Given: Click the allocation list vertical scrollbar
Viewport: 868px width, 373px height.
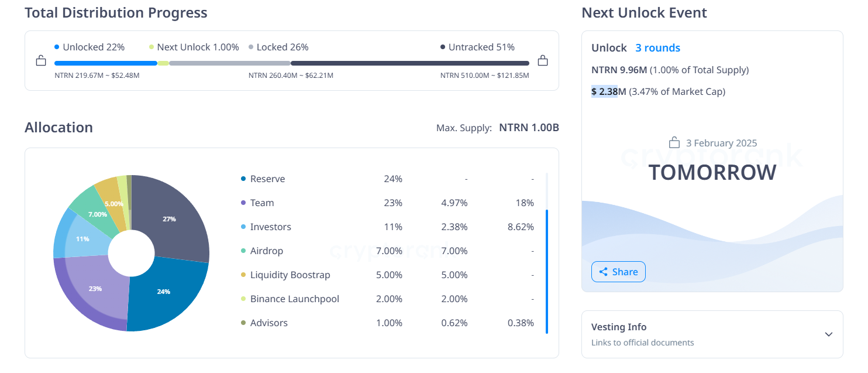Looking at the screenshot, I should (x=547, y=271).
